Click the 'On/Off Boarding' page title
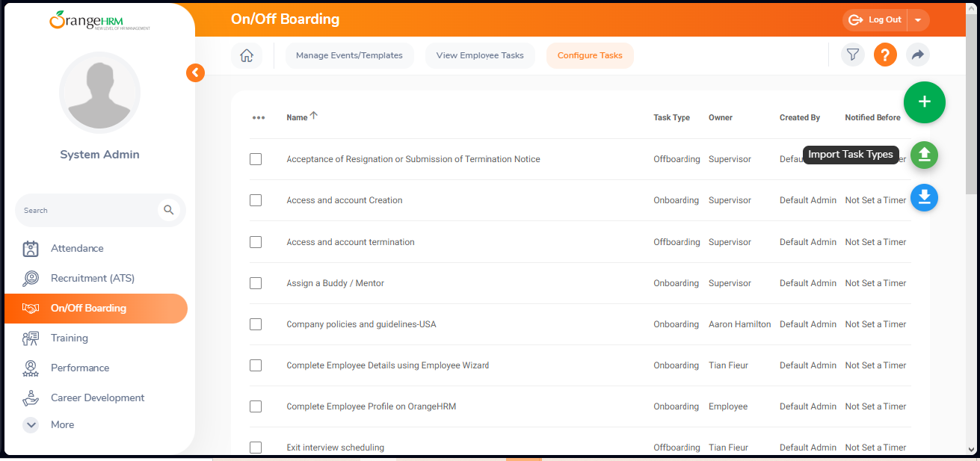Screen dimensions: 980x461 [x=286, y=19]
